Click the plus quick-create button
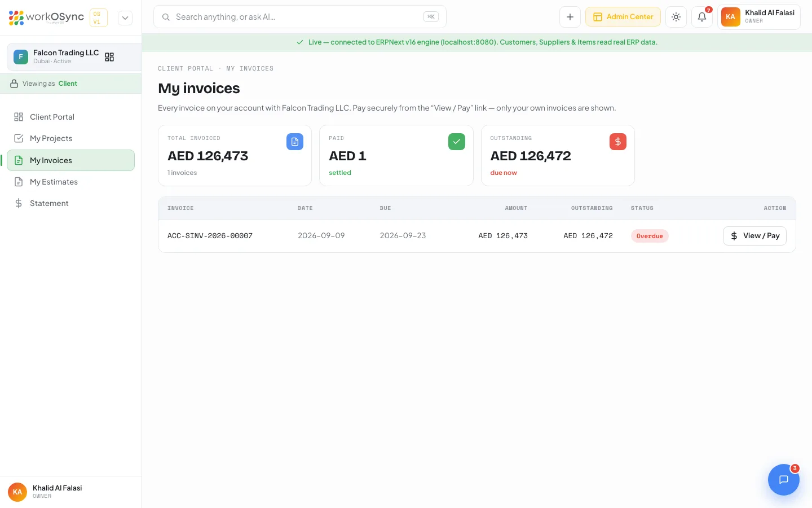Screen dimensions: 812x508 [x=570, y=17]
